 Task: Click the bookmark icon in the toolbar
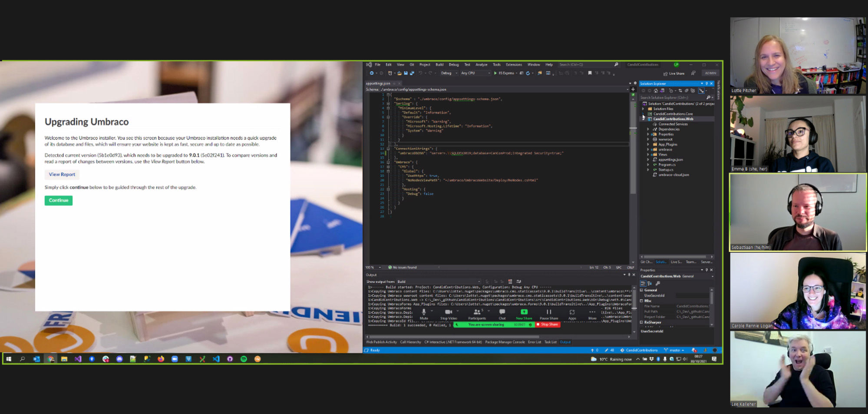(590, 73)
